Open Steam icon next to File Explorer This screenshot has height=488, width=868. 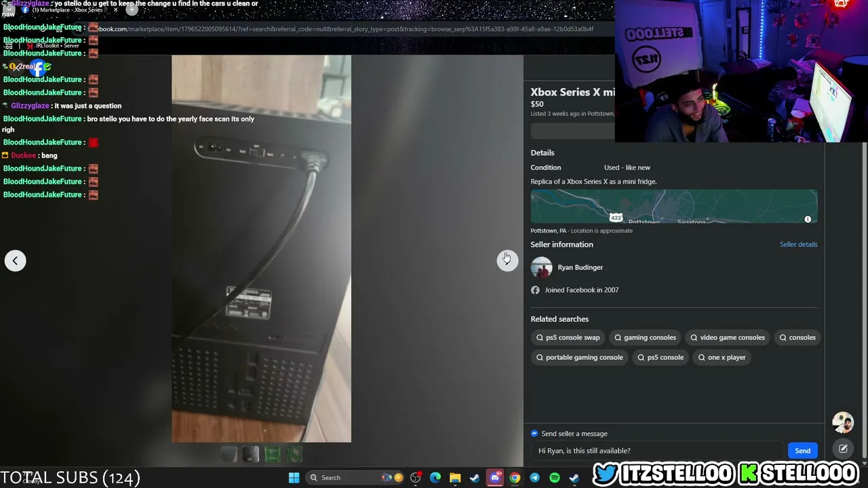tap(475, 478)
